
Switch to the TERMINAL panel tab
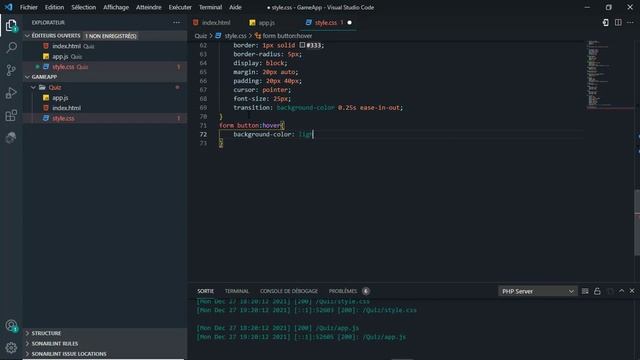237,291
